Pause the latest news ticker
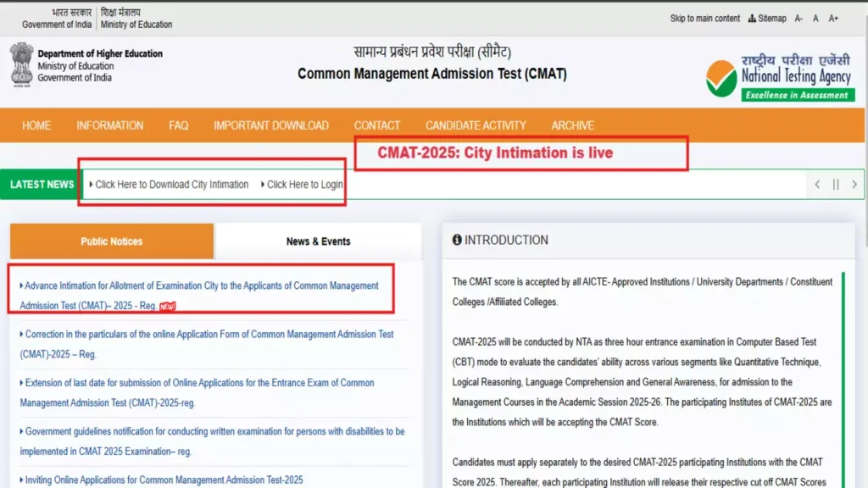Image resolution: width=868 pixels, height=488 pixels. coord(836,184)
